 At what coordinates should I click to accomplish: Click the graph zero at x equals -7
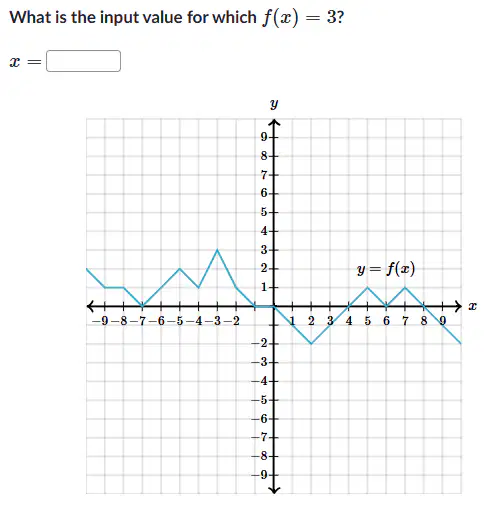click(142, 306)
